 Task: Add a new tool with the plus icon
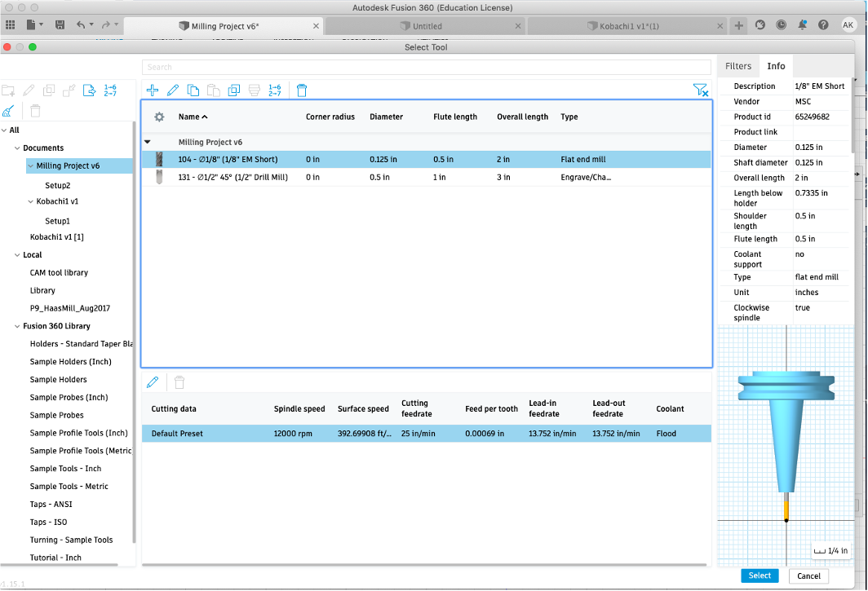[153, 90]
